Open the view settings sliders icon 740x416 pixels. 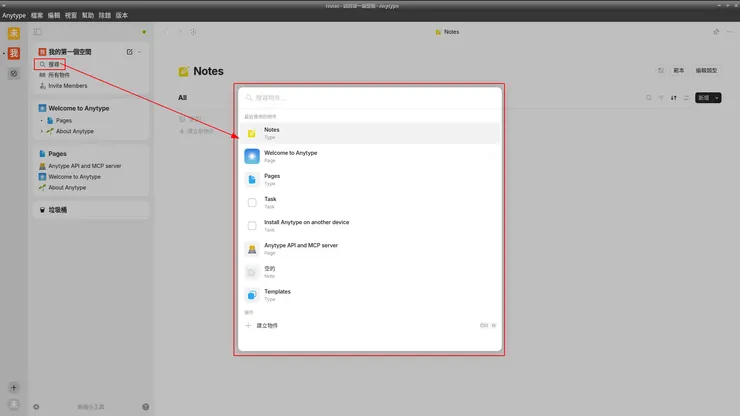coord(686,98)
